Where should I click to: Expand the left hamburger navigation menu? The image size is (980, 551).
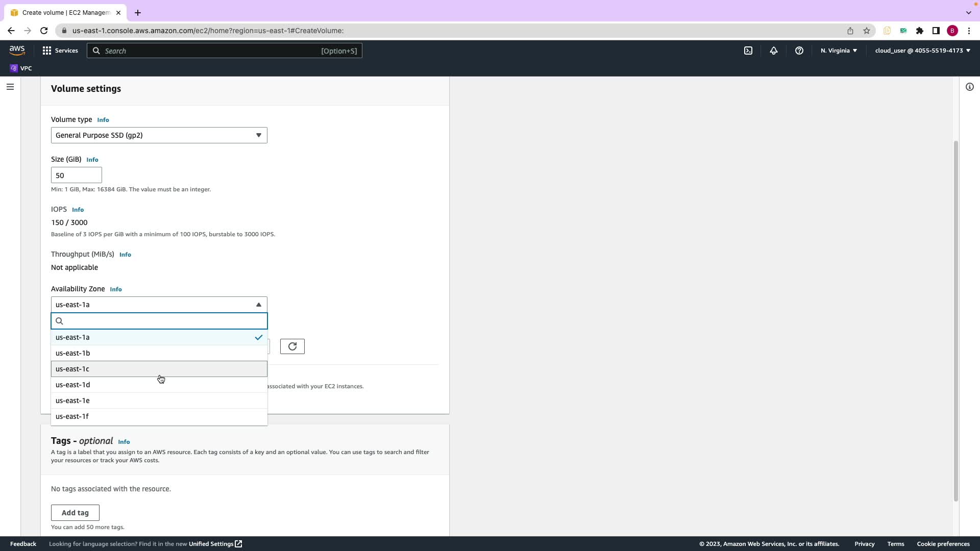10,87
